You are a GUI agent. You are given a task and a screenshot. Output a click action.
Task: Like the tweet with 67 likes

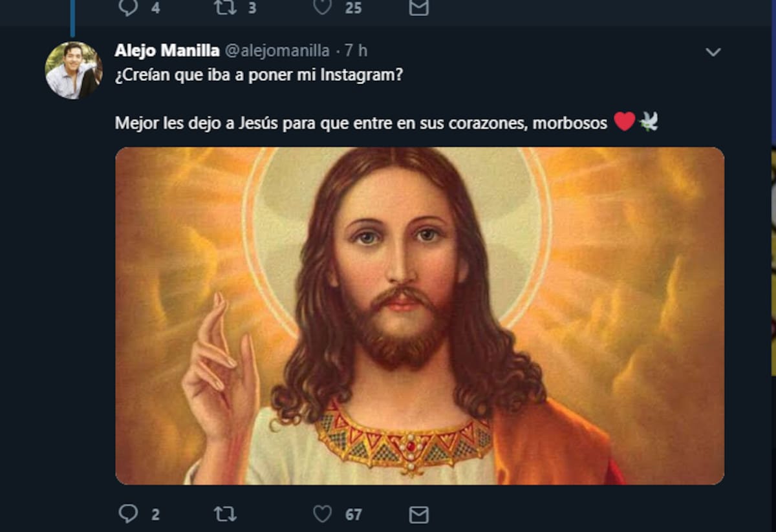point(322,514)
